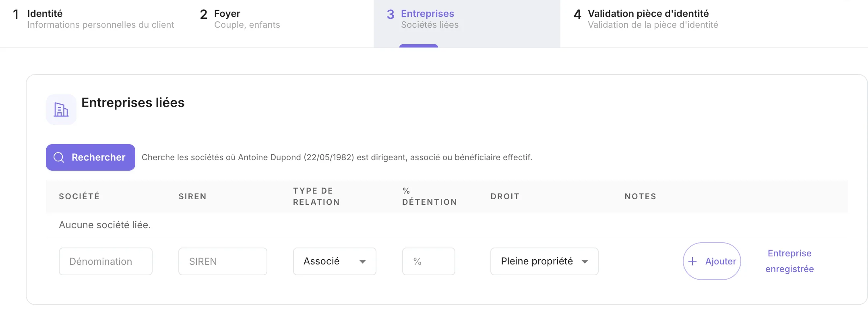Open the Pleine propriété droit dropdown
Viewport: 868px width, 322px height.
coord(544,261)
